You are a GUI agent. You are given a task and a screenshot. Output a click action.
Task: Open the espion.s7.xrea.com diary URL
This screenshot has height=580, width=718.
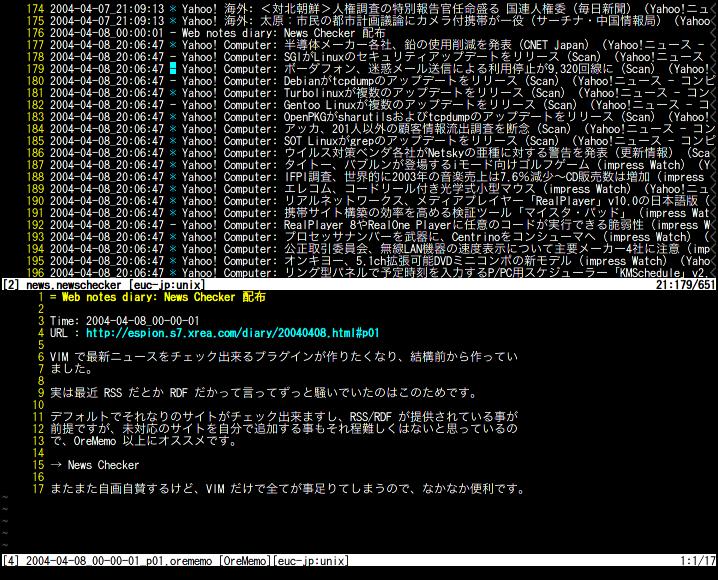pos(232,333)
